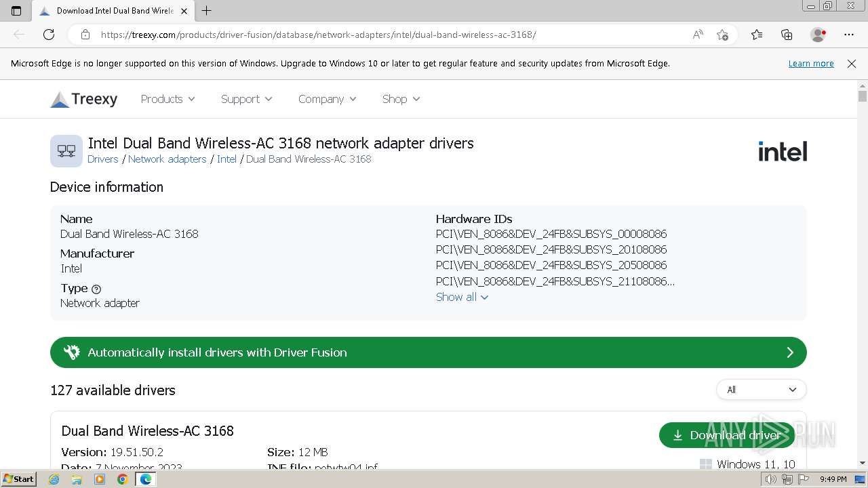This screenshot has height=488, width=868.
Task: Click the Intel brand logo
Action: coord(783,151)
